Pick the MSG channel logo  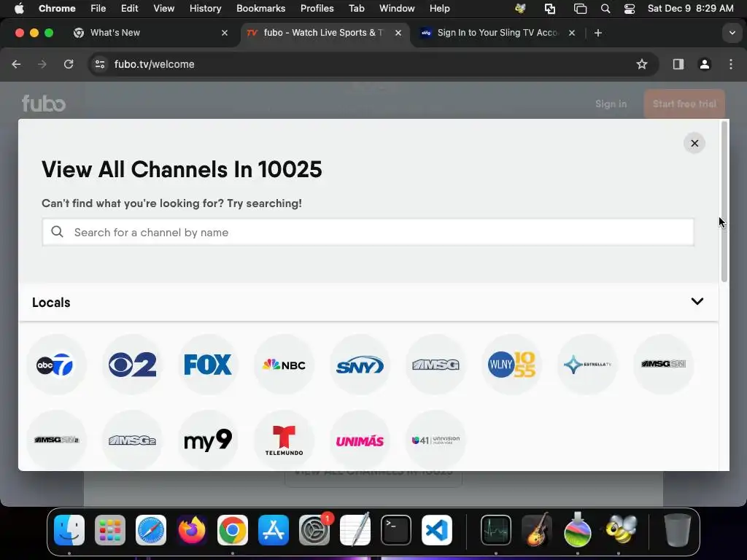tap(436, 365)
